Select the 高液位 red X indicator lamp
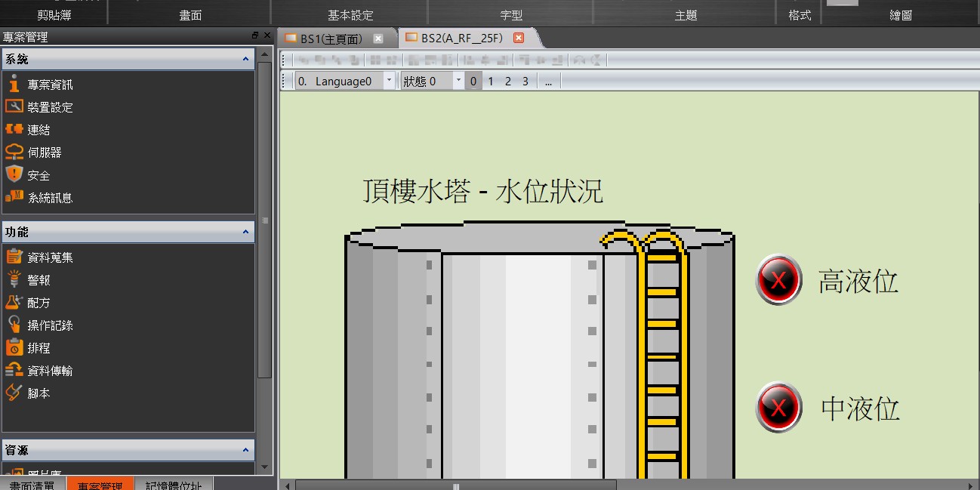The image size is (980, 490). click(x=778, y=280)
